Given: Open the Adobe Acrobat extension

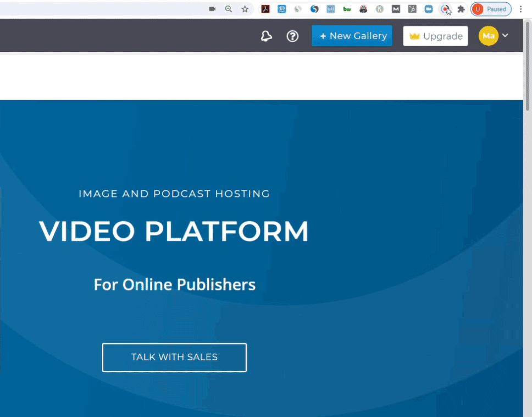Looking at the screenshot, I should pos(265,9).
